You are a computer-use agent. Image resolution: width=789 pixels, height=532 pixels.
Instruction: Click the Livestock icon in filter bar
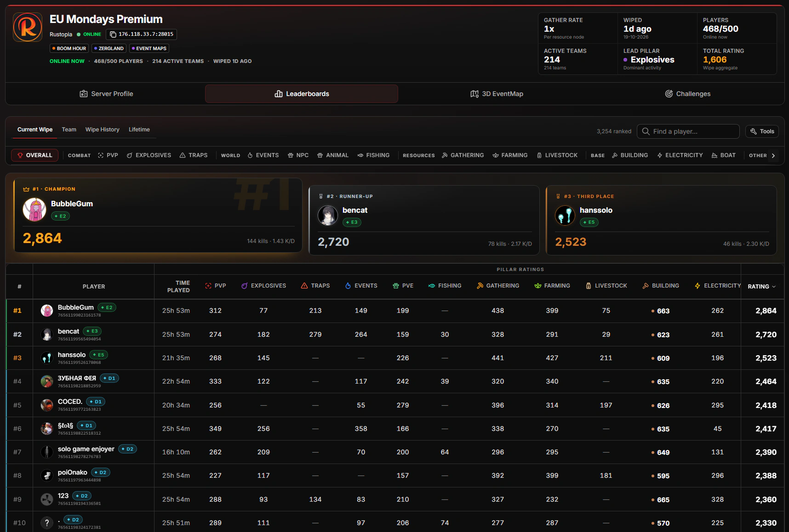539,155
